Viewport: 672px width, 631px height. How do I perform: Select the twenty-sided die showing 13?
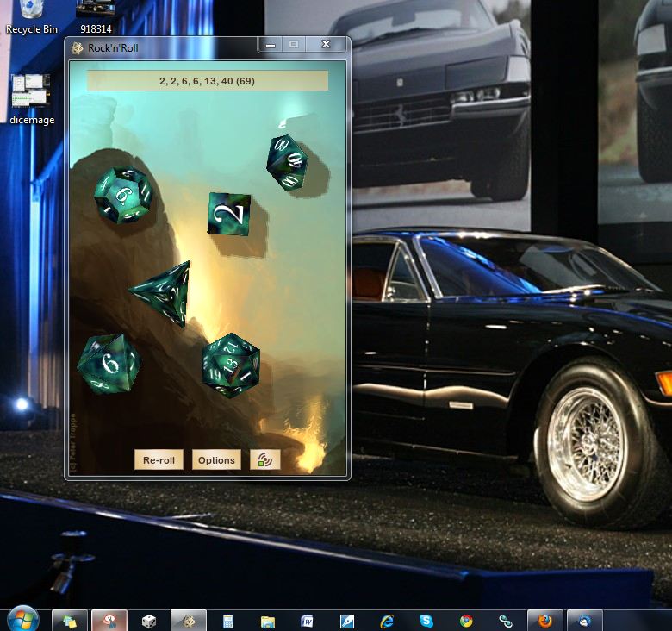[x=231, y=365]
